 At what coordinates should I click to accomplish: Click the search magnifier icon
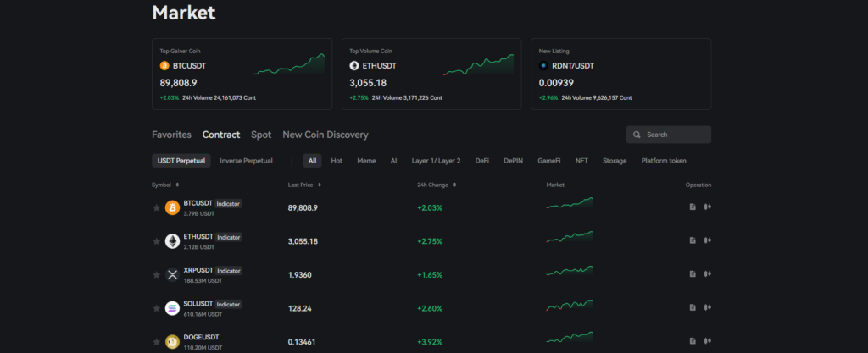click(x=637, y=135)
